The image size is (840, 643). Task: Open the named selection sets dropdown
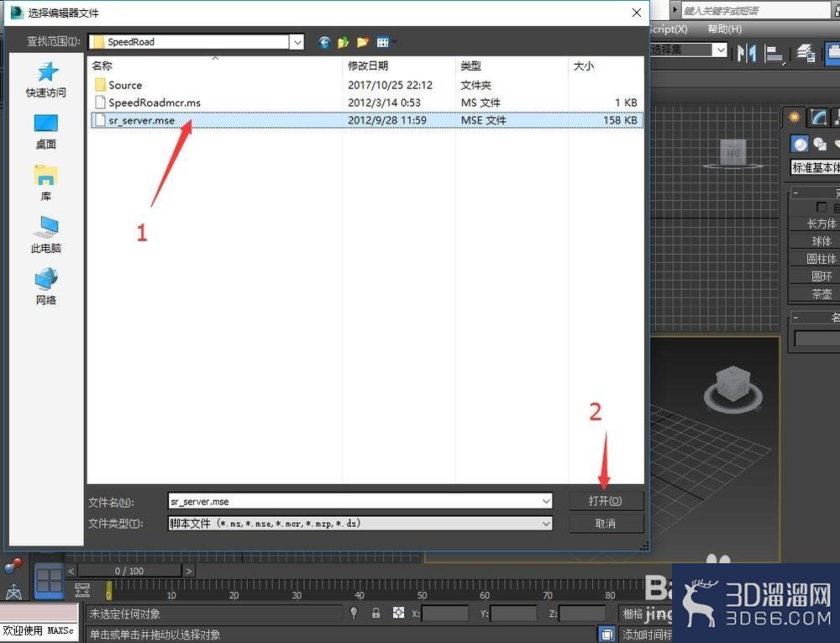pyautogui.click(x=721, y=50)
